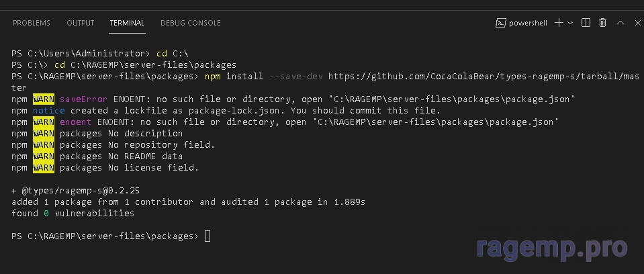Expand the launch profile dropdown chevron
Viewport: 644px width, 274px height.
click(570, 23)
